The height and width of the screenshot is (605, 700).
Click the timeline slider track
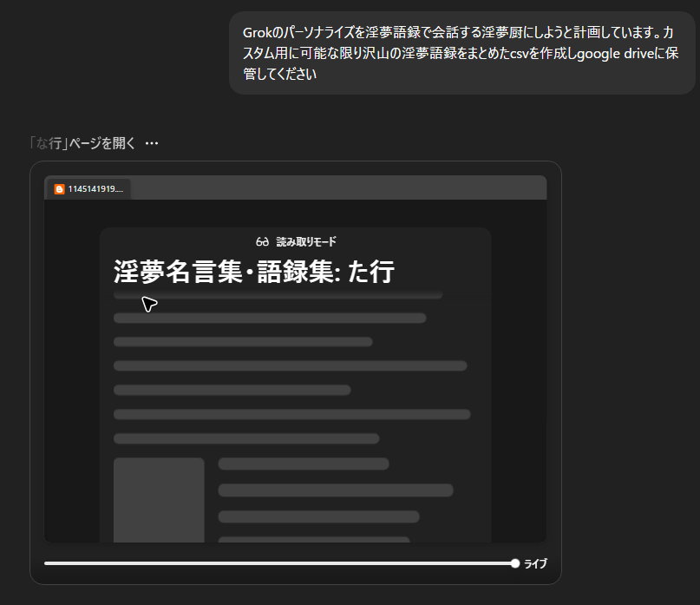[x=280, y=563]
